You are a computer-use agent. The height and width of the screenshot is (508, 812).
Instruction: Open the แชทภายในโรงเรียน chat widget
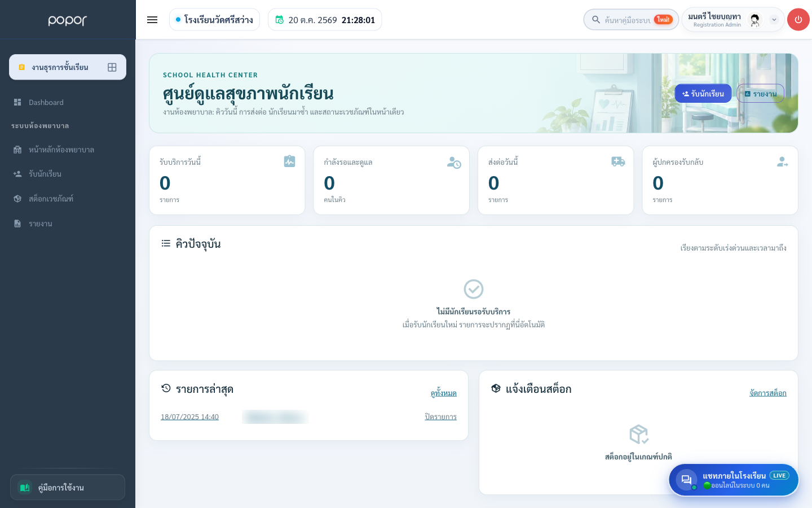(734, 480)
